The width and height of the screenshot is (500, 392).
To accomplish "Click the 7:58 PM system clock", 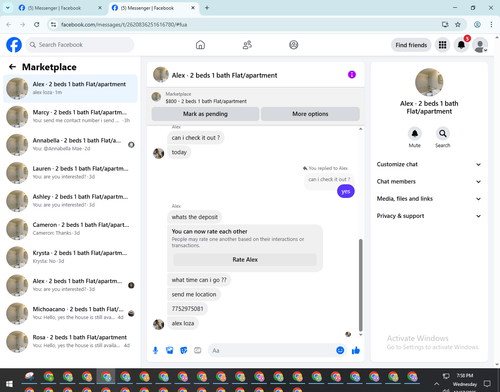I will point(465,376).
